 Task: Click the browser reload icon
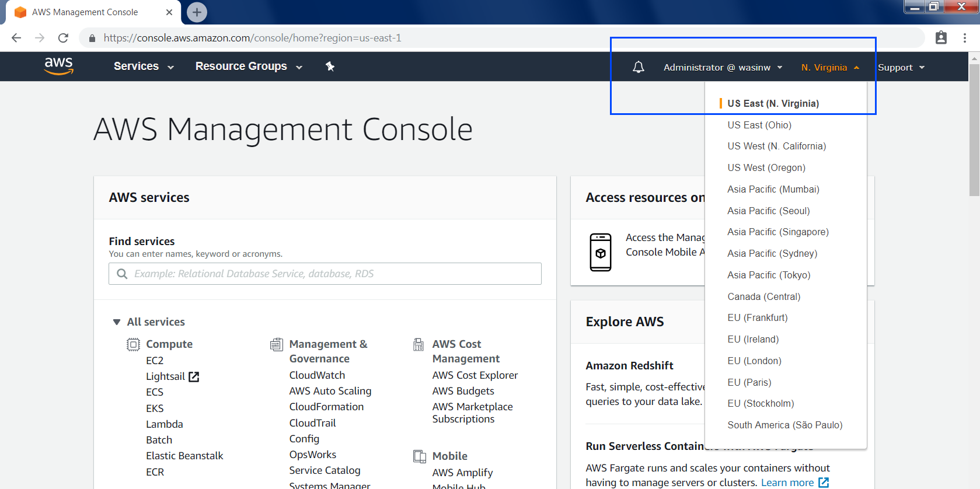point(63,38)
